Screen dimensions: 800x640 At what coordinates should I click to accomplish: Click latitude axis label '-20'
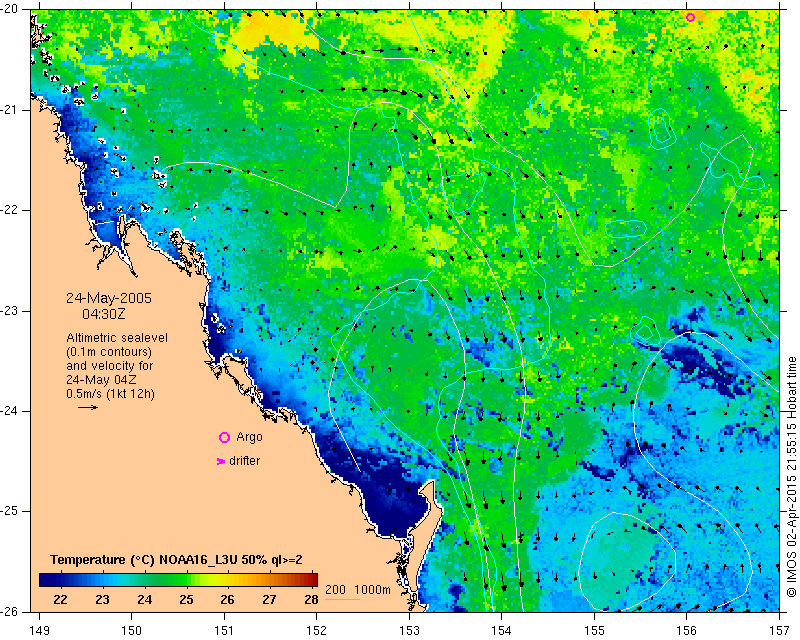pos(10,9)
